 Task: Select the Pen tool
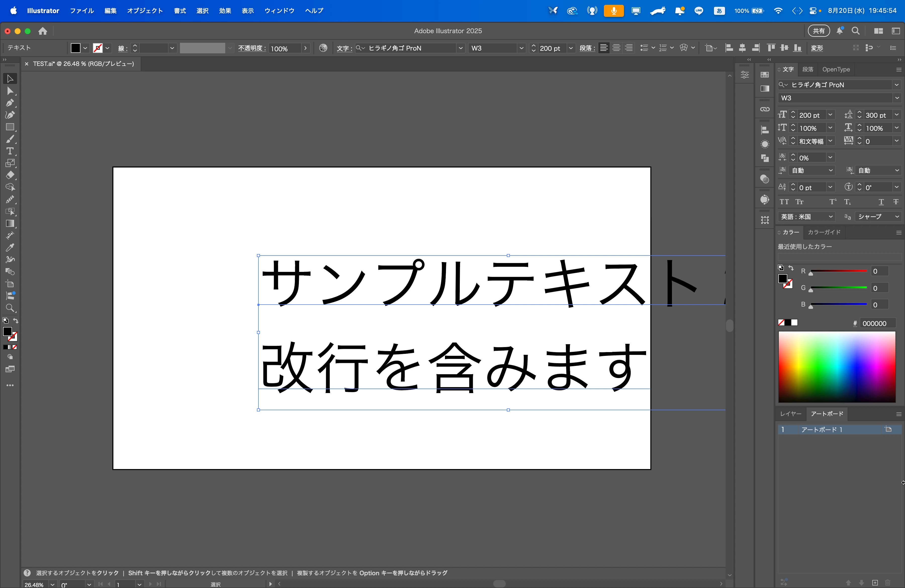(x=10, y=103)
